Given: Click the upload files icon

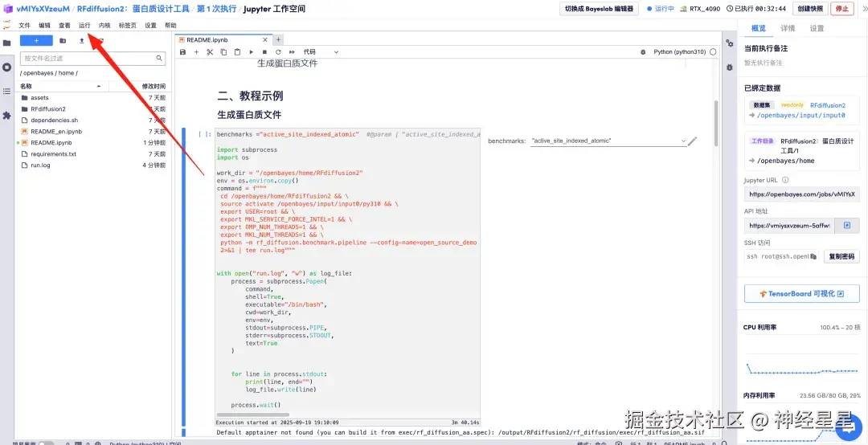Looking at the screenshot, I should click(82, 40).
